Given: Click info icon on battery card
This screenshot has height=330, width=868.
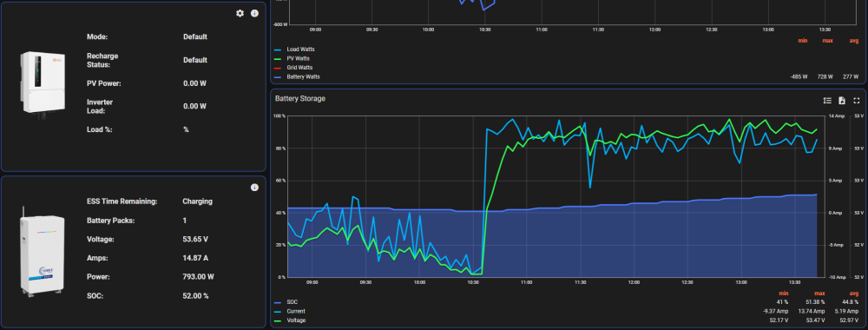Looking at the screenshot, I should coord(254,188).
